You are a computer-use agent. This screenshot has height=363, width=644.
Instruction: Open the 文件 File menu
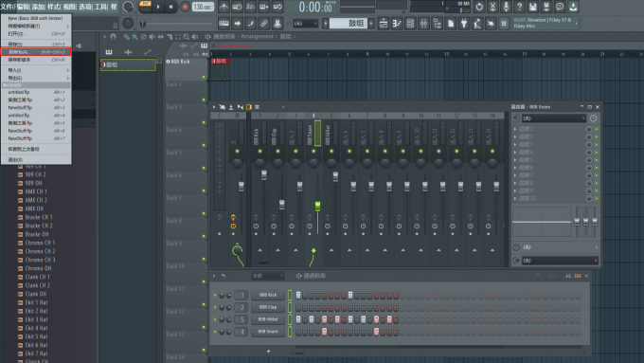[x=8, y=7]
